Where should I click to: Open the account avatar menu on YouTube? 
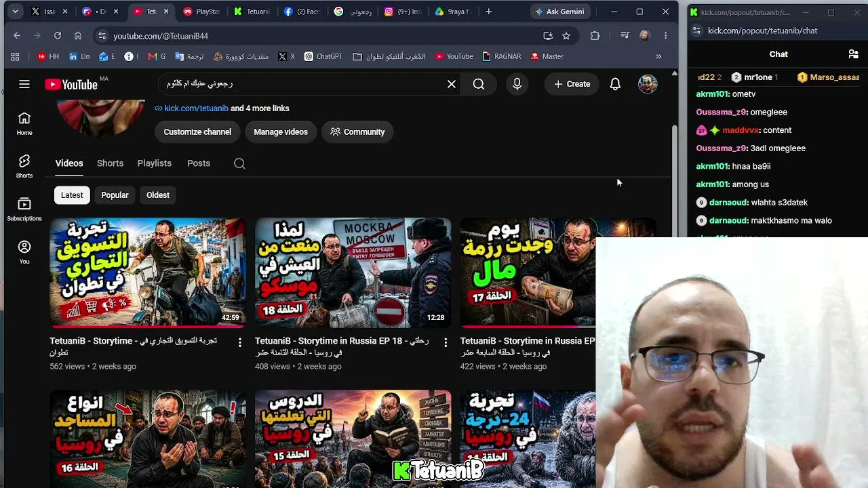click(648, 84)
